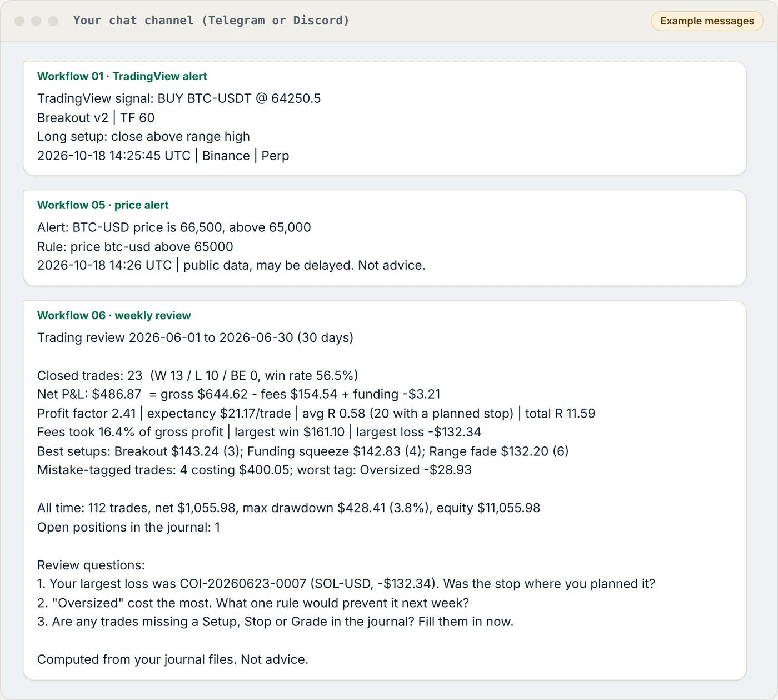Click "Open positions in the journal: 1"

[x=128, y=527]
